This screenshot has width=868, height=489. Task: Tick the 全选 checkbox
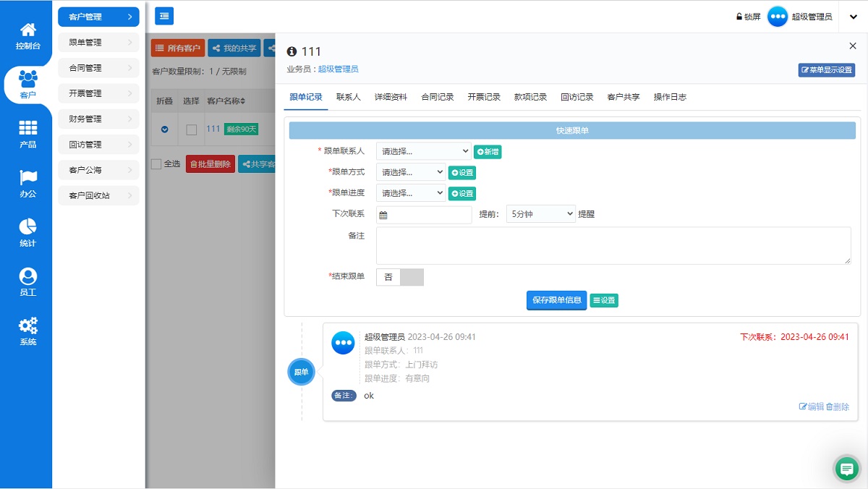coord(156,164)
